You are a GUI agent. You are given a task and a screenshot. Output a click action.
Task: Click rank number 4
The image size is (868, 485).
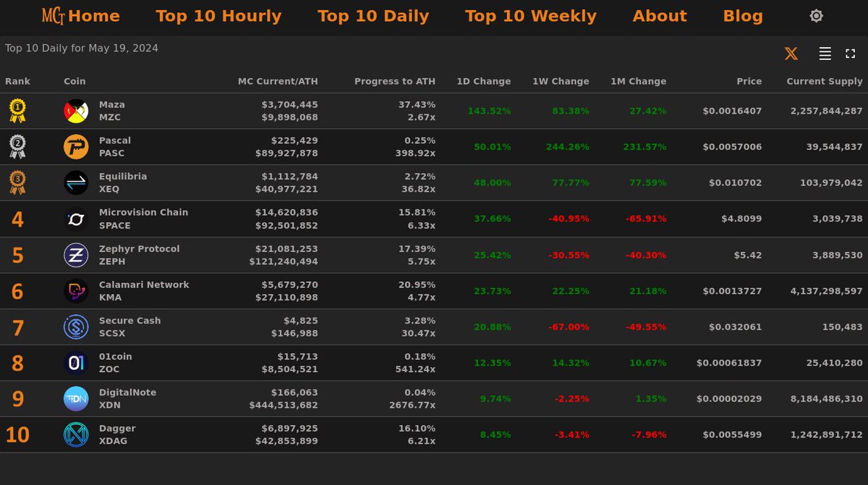(x=17, y=219)
